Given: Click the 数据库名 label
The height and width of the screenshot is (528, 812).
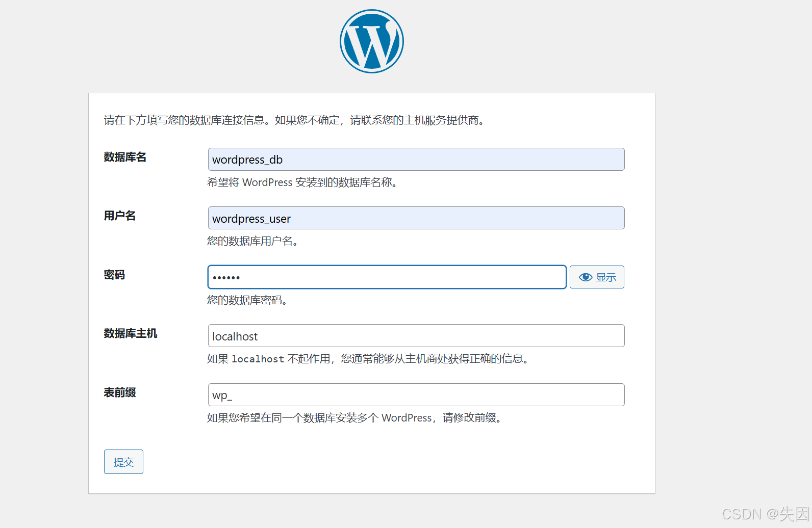Looking at the screenshot, I should [125, 157].
